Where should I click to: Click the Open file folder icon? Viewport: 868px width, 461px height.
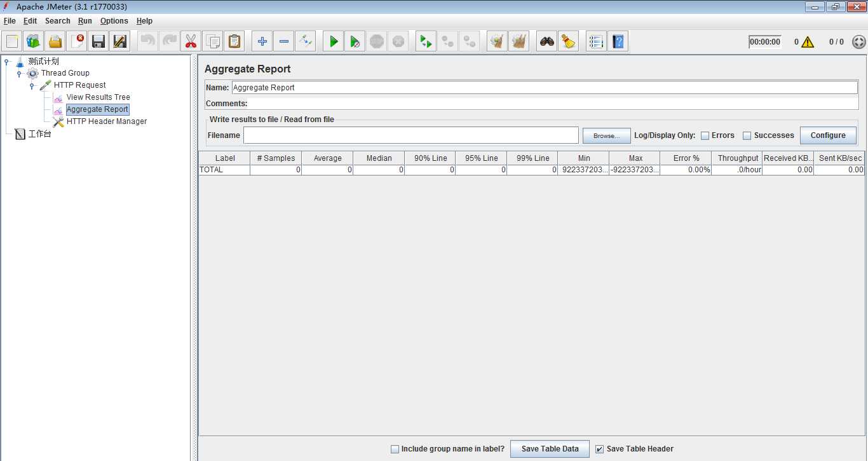[x=55, y=42]
